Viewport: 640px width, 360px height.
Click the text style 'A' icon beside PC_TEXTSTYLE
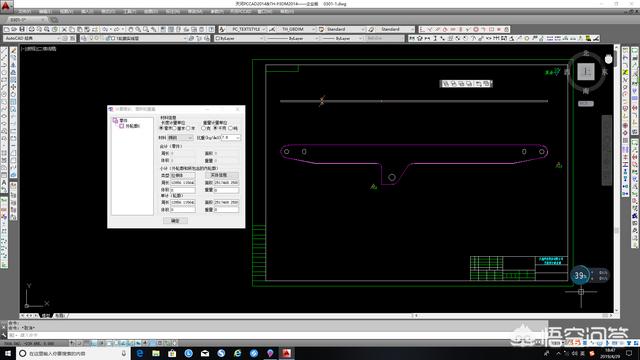222,29
